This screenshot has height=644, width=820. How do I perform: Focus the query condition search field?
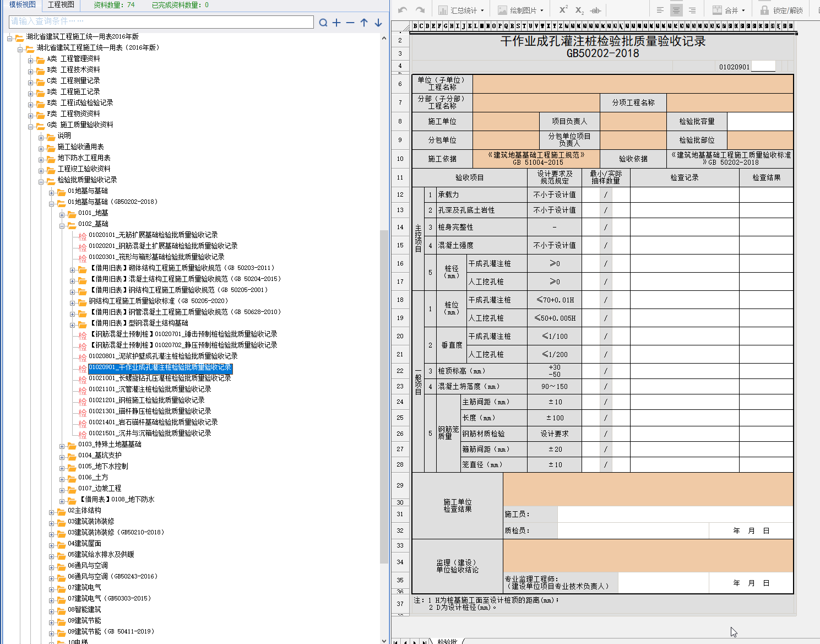pos(161,21)
